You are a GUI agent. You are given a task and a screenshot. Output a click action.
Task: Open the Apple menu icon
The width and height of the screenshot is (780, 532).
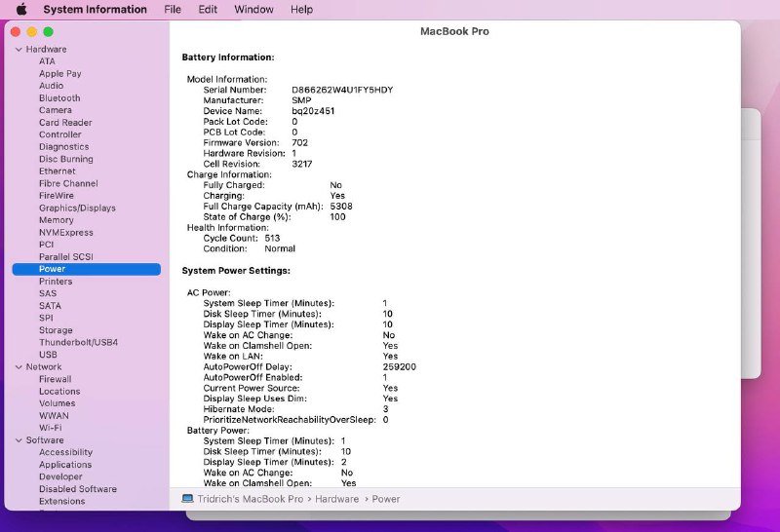click(20, 10)
